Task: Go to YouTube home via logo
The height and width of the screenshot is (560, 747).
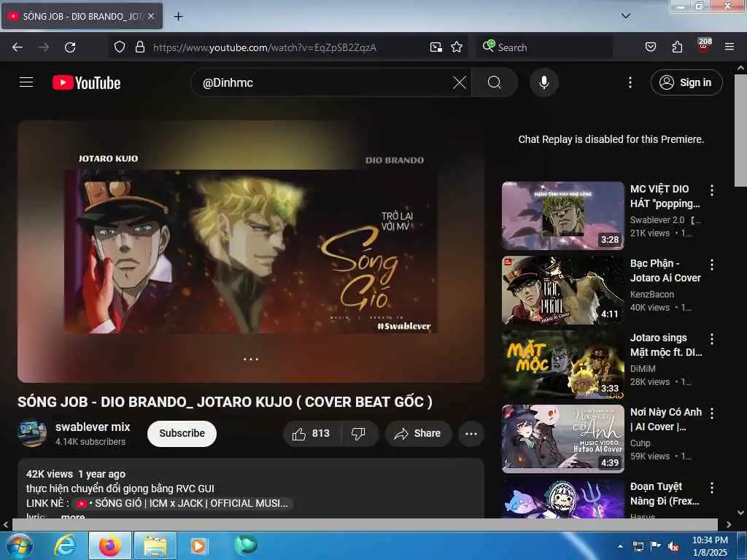Action: point(86,83)
